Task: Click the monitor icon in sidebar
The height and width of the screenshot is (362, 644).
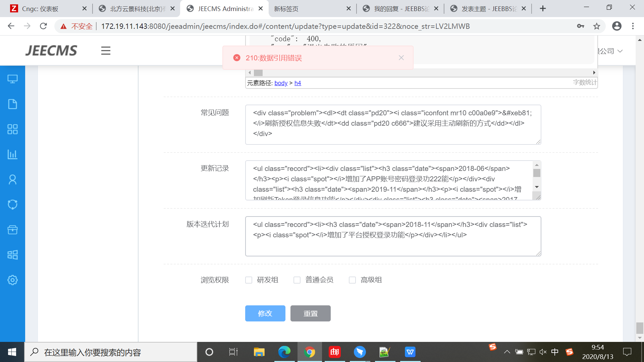Action: click(x=12, y=79)
